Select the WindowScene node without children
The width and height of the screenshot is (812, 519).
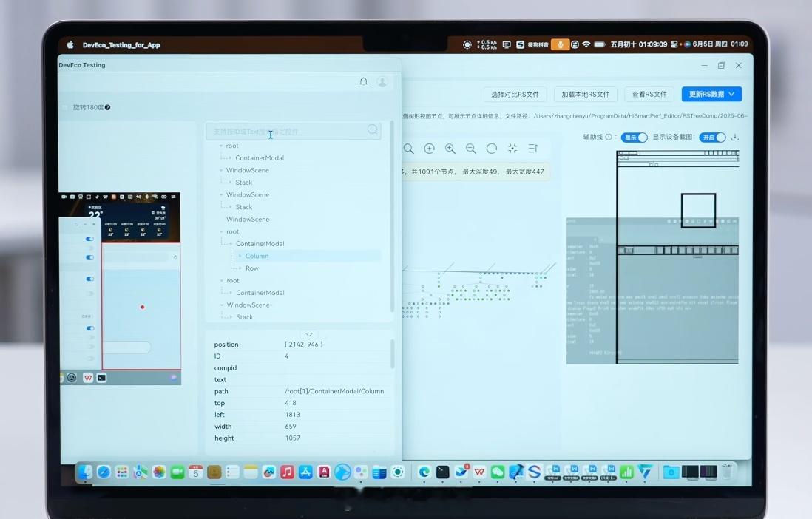(x=248, y=219)
